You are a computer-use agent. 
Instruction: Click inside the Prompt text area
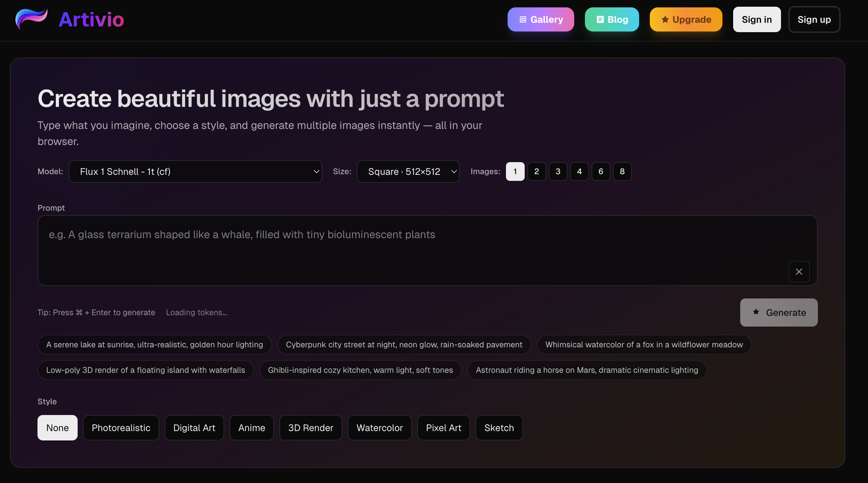click(x=404, y=250)
